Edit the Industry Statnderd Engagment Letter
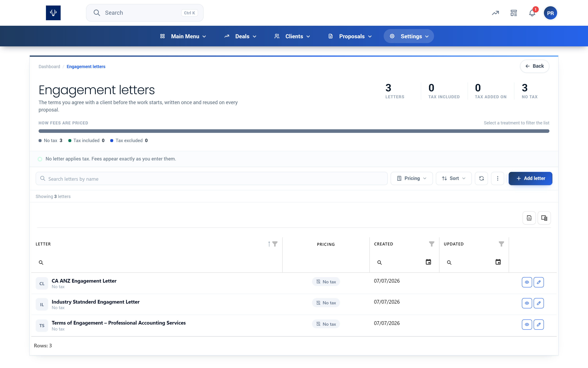 [x=539, y=303]
